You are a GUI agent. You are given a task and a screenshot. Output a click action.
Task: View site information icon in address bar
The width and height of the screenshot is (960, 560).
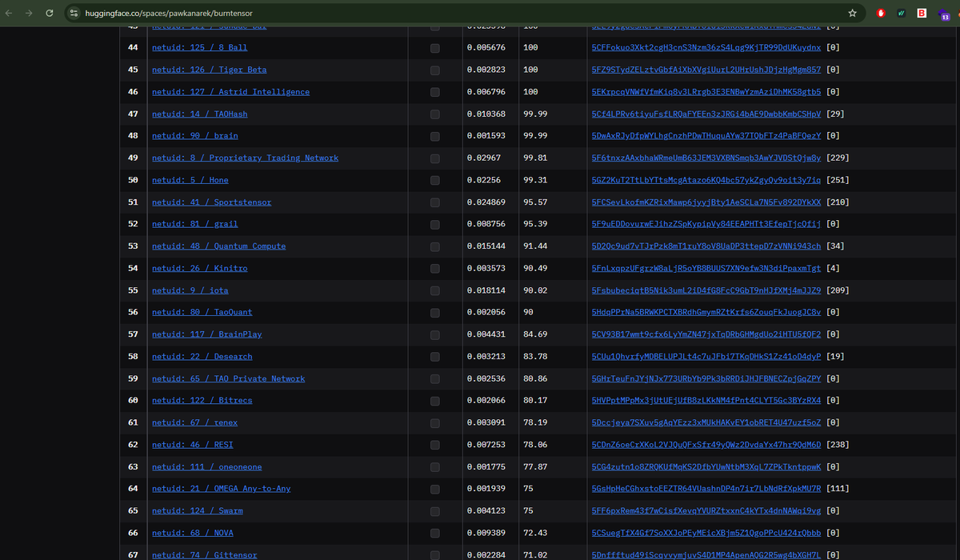[74, 14]
